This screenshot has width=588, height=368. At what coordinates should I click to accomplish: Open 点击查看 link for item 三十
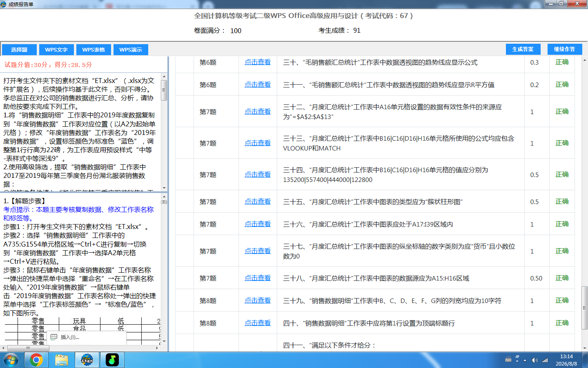tap(258, 62)
